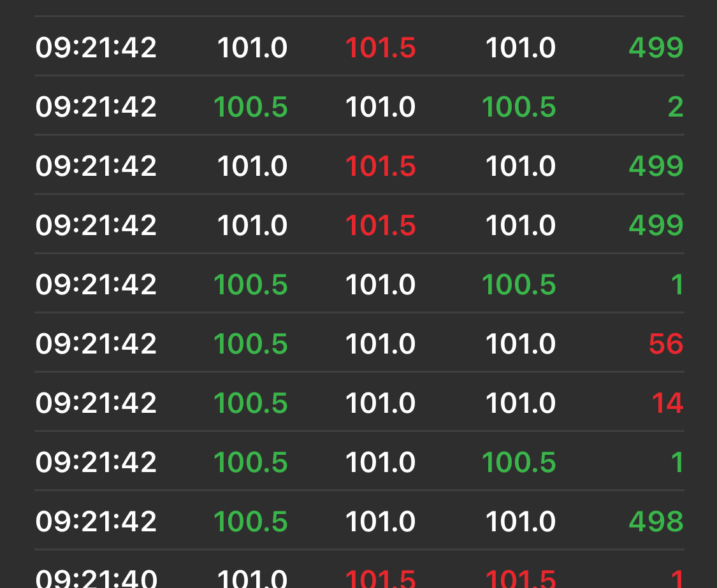Select the timestamp in the volume 2 row
This screenshot has width=717, height=588.
pos(96,106)
